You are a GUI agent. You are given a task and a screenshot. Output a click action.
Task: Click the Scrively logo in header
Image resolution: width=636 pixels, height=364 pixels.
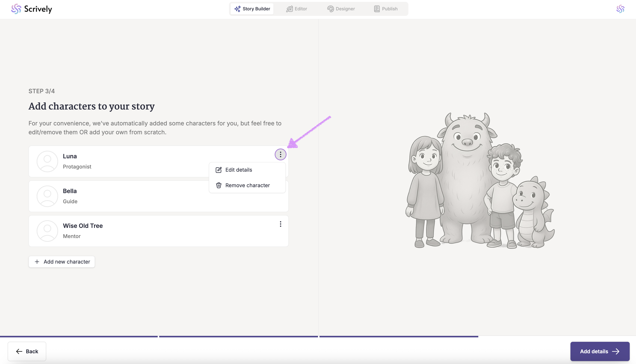coord(31,9)
